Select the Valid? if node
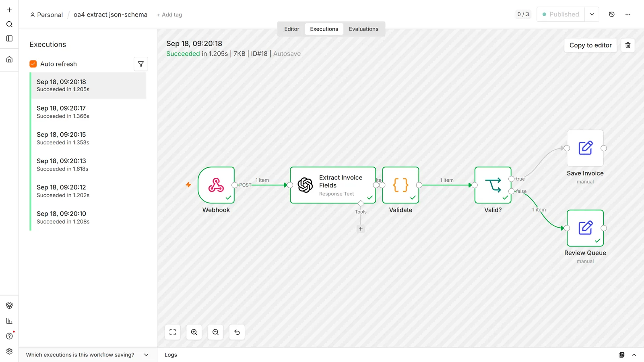This screenshot has height=362, width=644. (x=493, y=185)
